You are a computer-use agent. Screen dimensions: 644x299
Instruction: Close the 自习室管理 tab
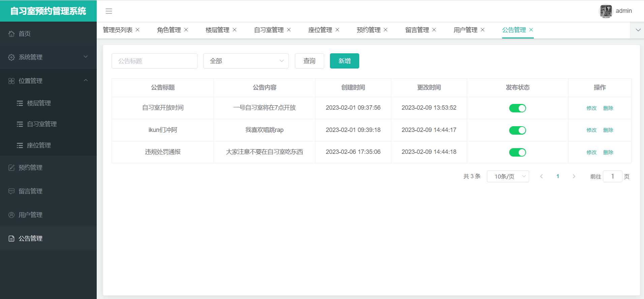click(289, 30)
